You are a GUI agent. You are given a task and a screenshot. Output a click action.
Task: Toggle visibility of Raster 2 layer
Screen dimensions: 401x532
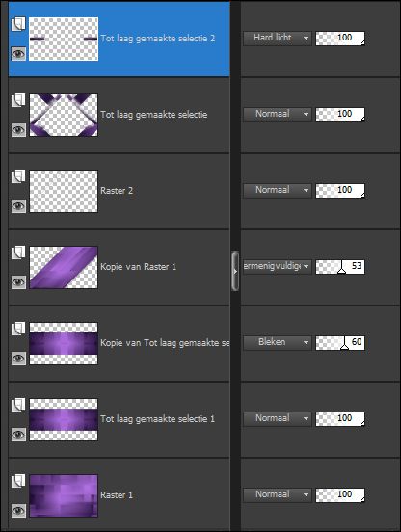(x=18, y=206)
